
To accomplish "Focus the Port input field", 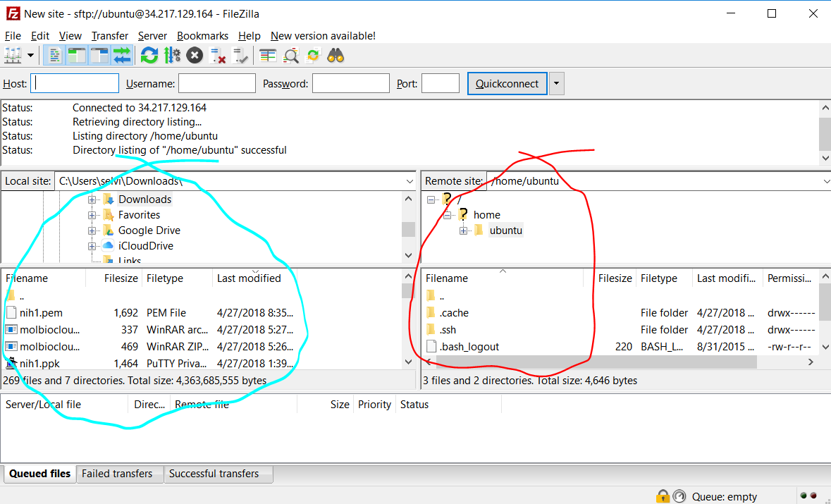I will tap(441, 83).
